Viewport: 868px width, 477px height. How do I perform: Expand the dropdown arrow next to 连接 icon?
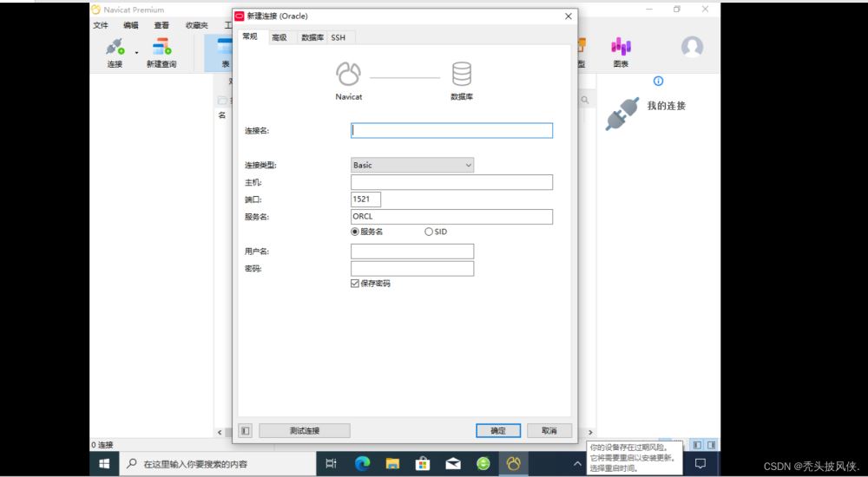pos(136,53)
